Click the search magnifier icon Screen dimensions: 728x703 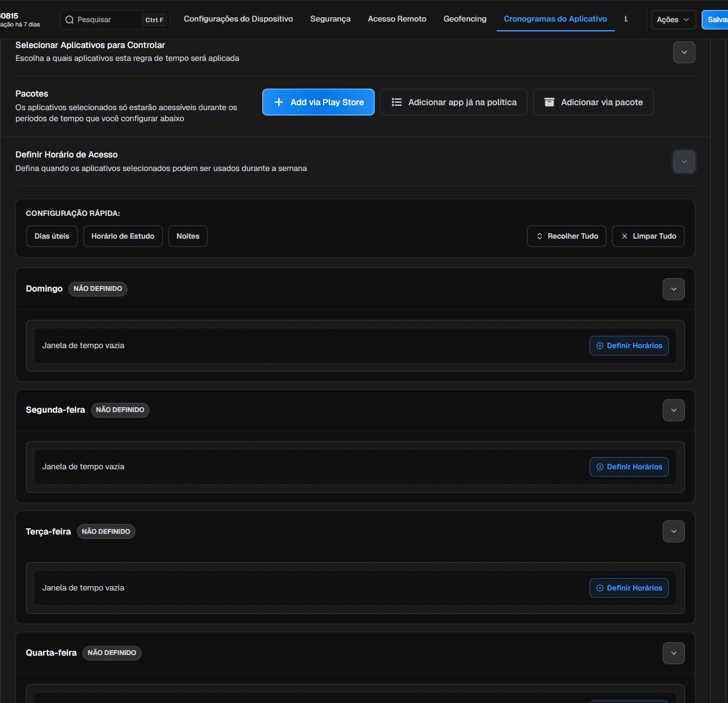click(70, 20)
